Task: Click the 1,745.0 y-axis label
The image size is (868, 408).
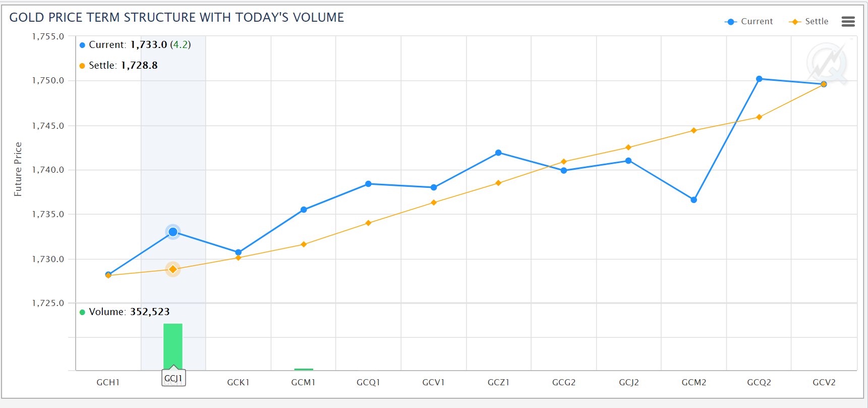Action: pos(48,126)
